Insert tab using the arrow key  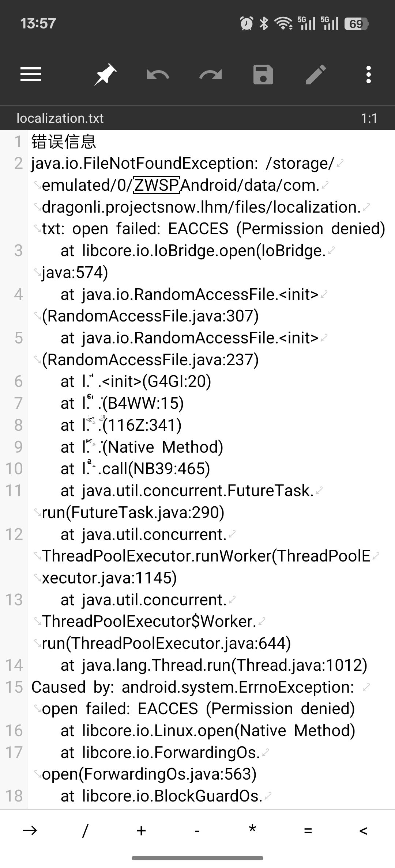coord(30,830)
